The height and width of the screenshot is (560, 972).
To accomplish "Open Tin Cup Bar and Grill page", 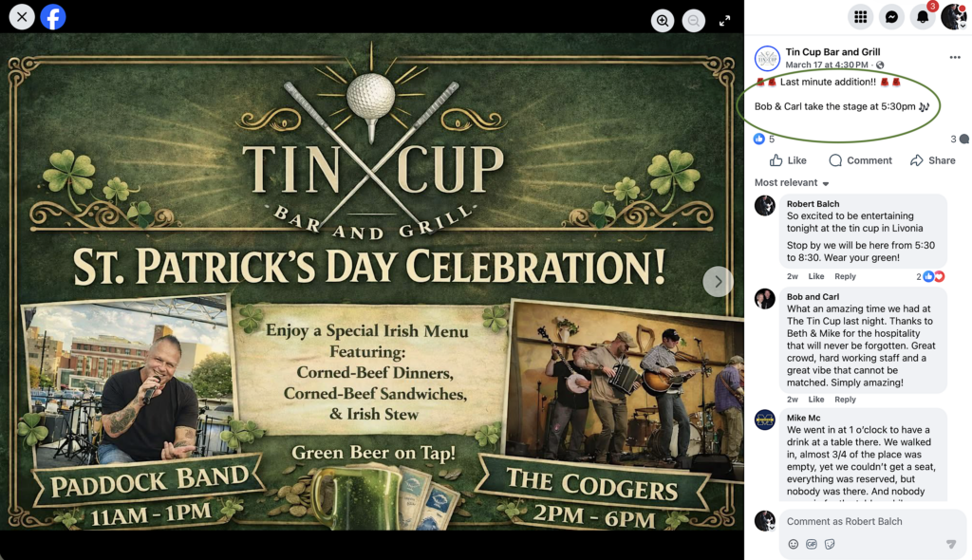I will coord(832,52).
